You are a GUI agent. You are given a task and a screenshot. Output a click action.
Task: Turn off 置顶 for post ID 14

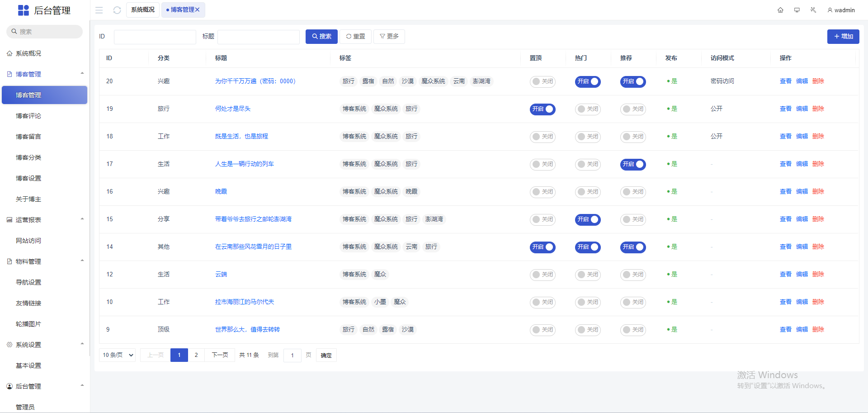click(x=542, y=247)
